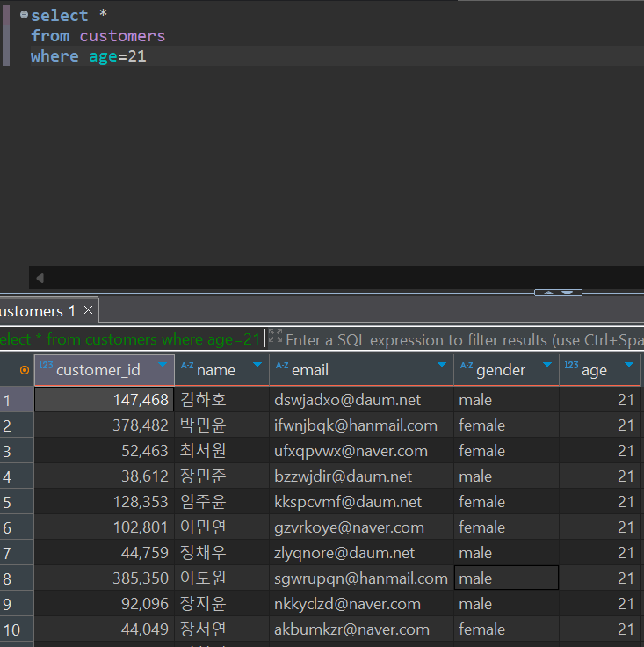Select cell with customer_id 52,463
This screenshot has width=644, height=647.
(105, 451)
